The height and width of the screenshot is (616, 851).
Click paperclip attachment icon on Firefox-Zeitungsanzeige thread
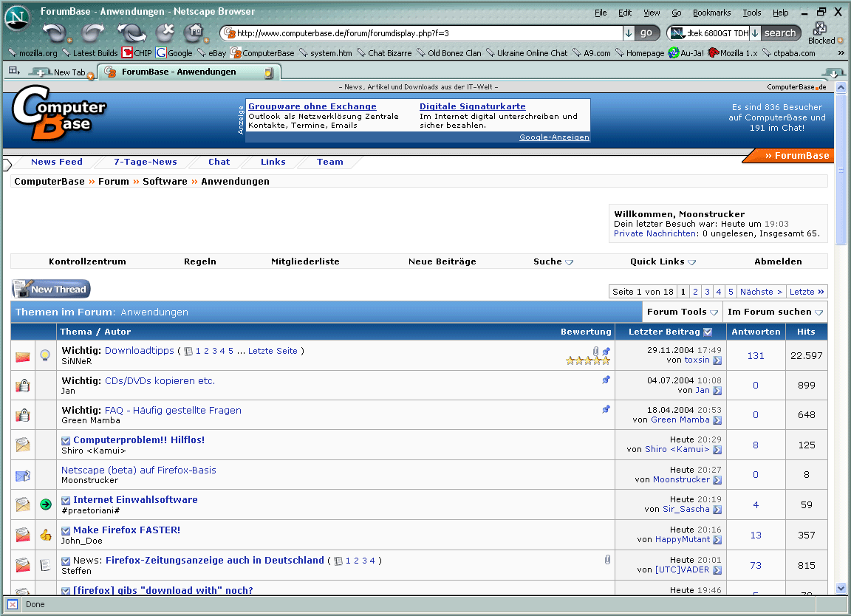tap(607, 560)
